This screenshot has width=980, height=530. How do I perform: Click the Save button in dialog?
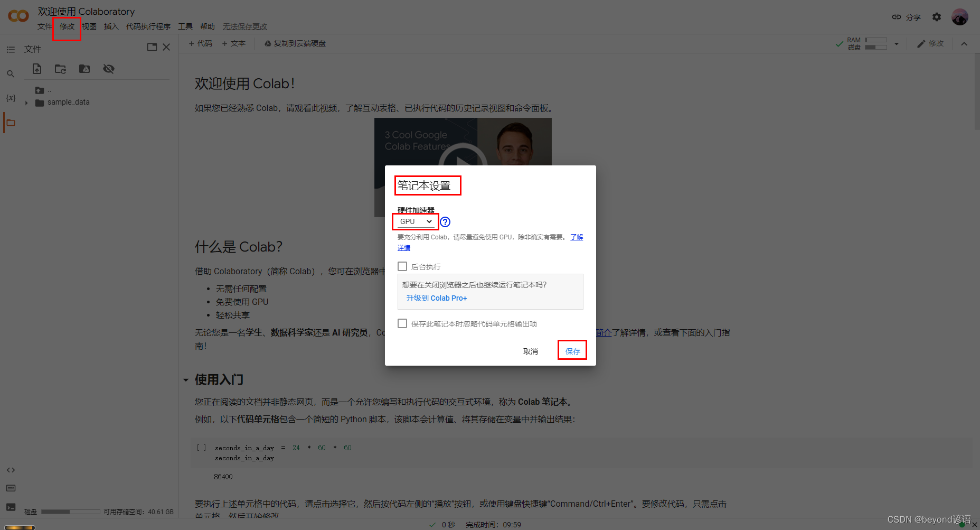[x=572, y=351]
